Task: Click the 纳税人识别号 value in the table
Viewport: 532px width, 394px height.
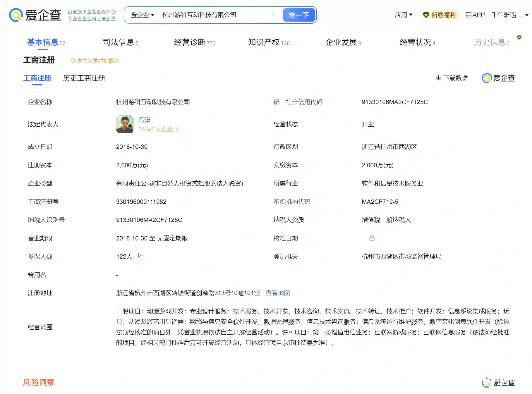Action: pos(149,220)
